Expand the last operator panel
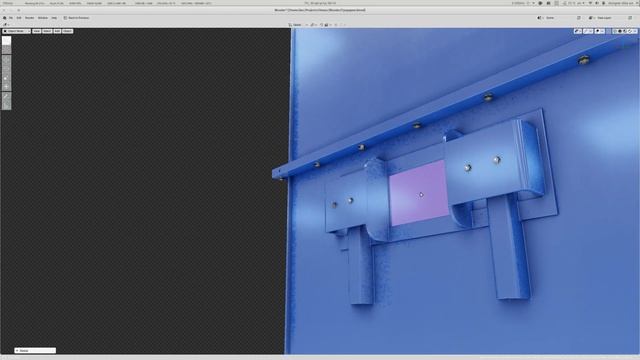Screen dimensions: 640x360 [x=35, y=350]
